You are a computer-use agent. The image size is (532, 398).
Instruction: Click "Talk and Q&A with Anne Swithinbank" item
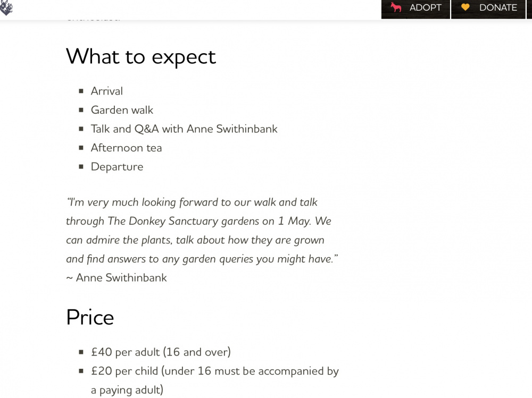[x=184, y=129]
